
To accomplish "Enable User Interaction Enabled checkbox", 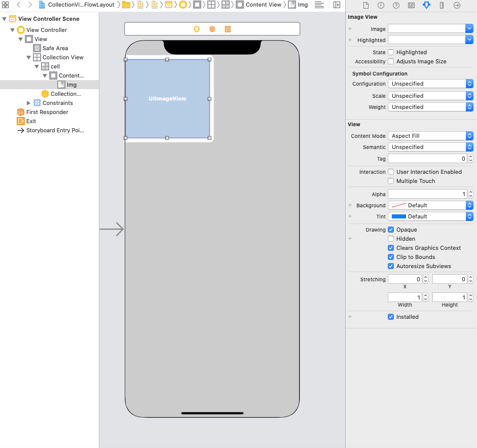I will [x=391, y=172].
